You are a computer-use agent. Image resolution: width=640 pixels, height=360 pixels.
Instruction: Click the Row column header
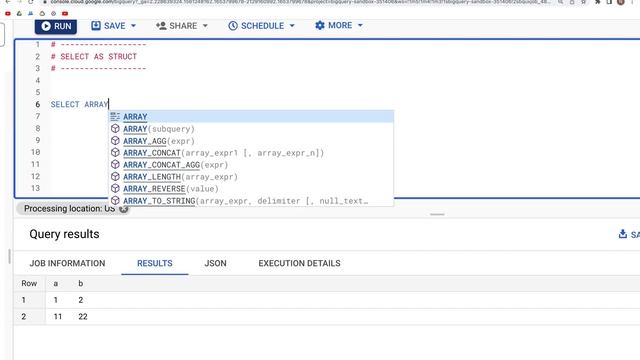pos(29,283)
